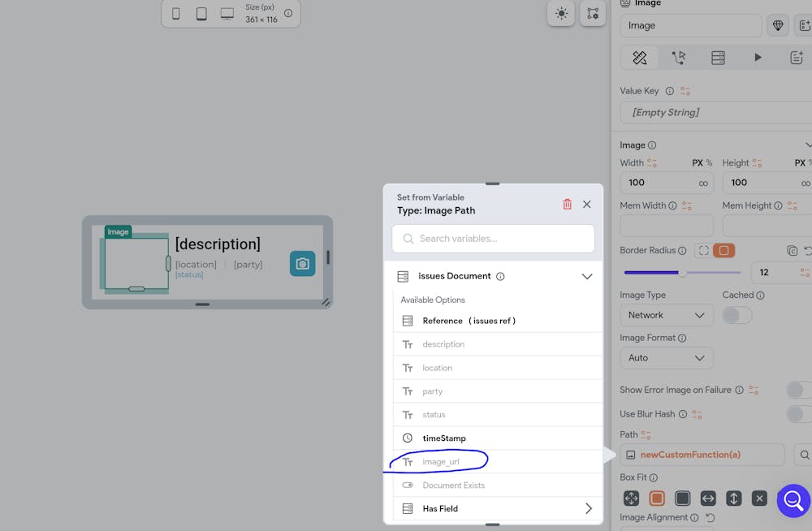
Task: Collapse the Image properties section chevron
Action: click(808, 145)
